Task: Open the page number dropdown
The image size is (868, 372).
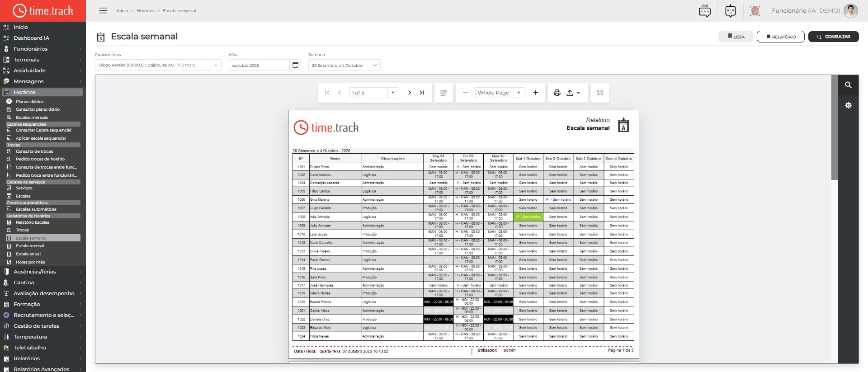Action: tap(393, 93)
